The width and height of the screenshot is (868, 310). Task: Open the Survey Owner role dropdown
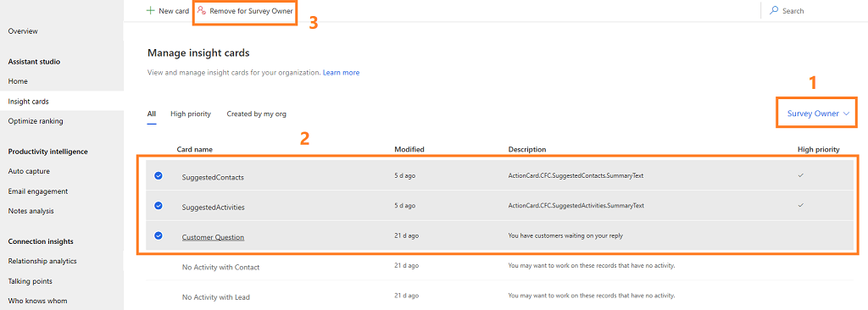818,113
